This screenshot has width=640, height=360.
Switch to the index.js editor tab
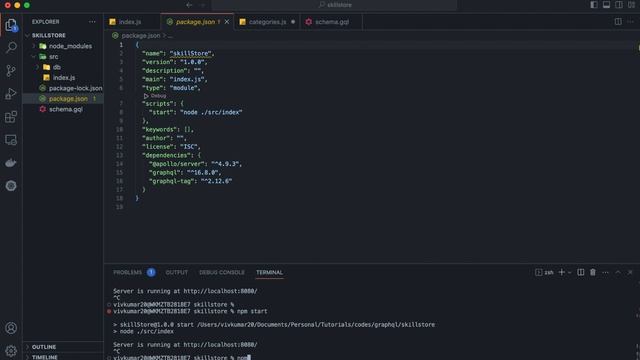[x=131, y=22]
